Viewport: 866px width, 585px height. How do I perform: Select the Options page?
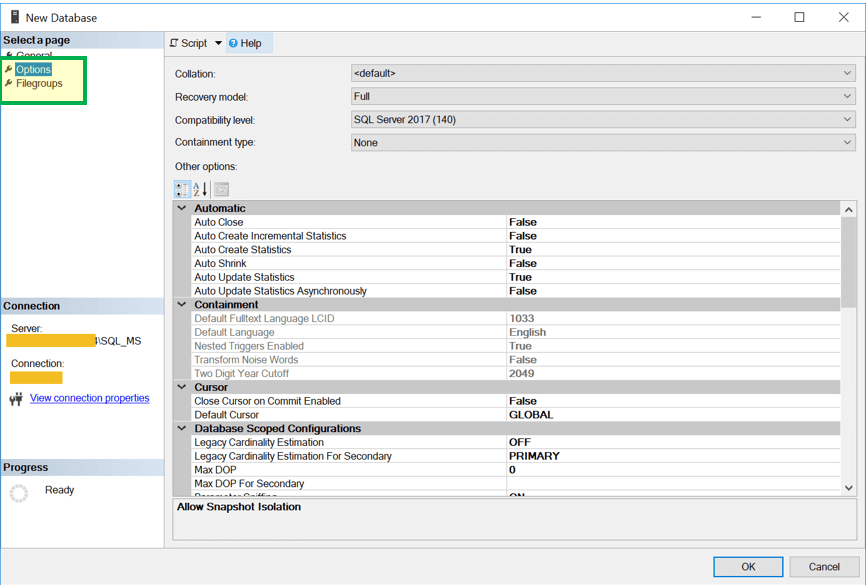pos(33,70)
